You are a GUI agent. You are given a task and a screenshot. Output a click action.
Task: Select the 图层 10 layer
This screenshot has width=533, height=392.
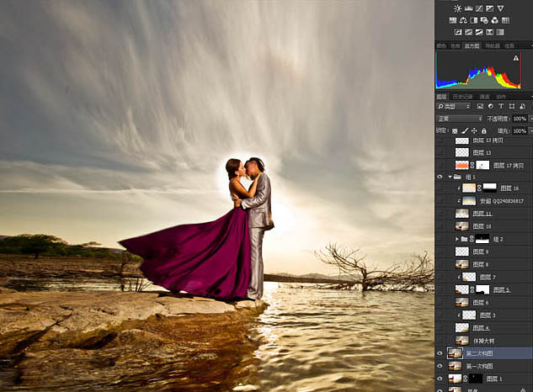coord(483,226)
